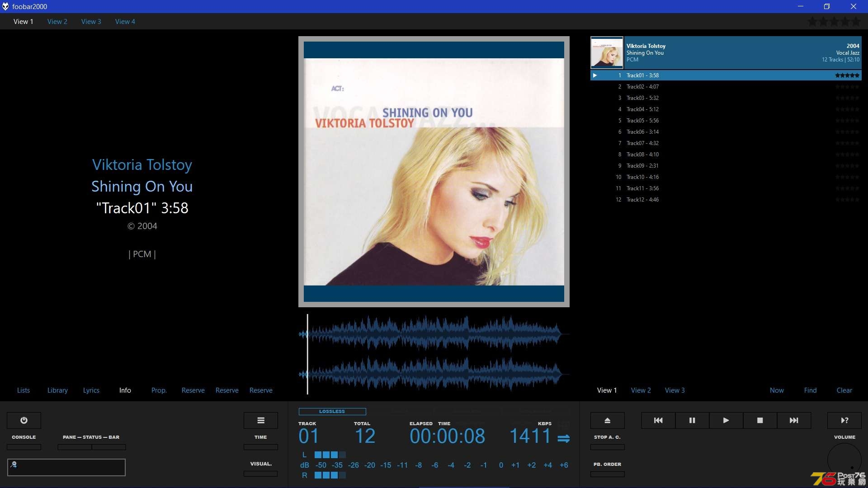Select Track05 - 5:56 in playlist
The height and width of the screenshot is (488, 868).
coord(726,121)
